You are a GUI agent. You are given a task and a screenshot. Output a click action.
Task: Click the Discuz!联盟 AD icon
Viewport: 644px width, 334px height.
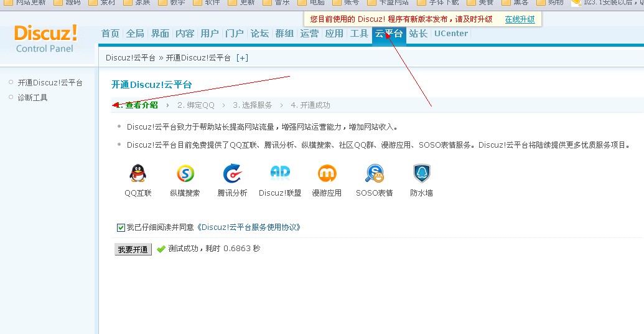[x=280, y=173]
